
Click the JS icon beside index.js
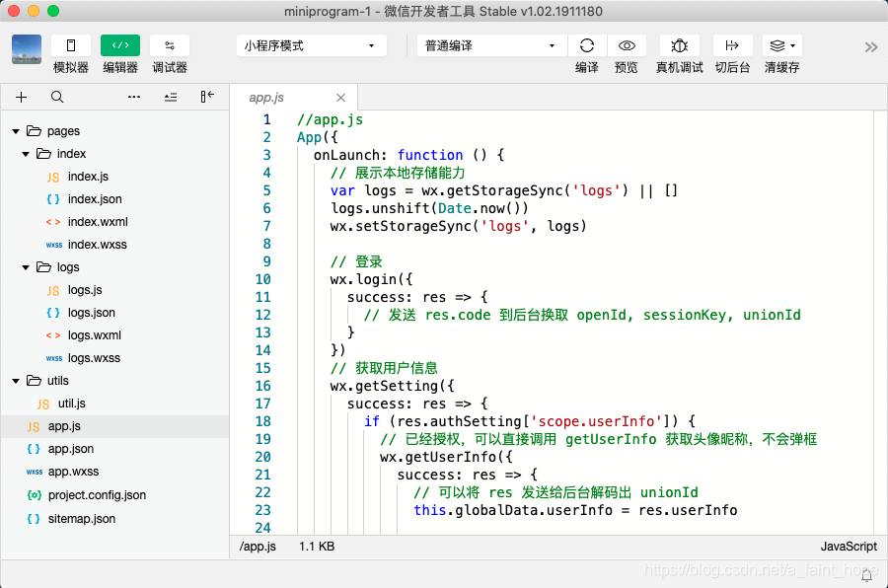(53, 178)
